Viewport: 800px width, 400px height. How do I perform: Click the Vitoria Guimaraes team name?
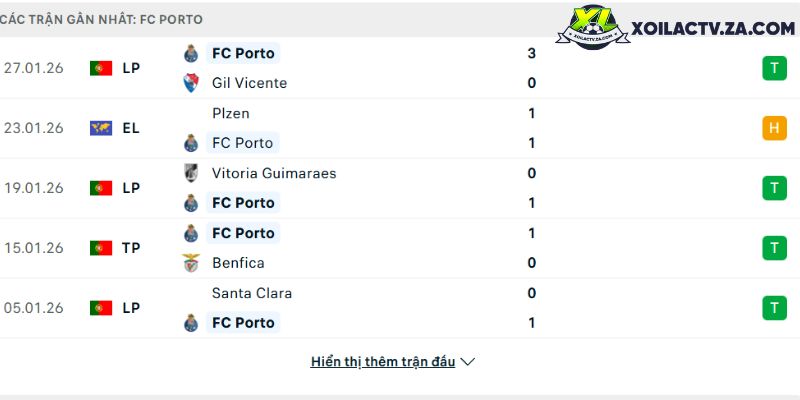tap(274, 173)
